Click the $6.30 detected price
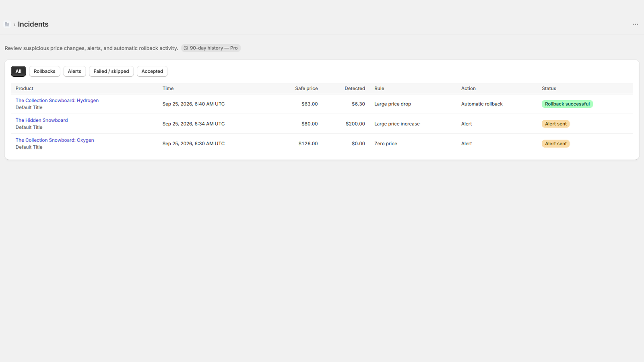This screenshot has height=362, width=644. (x=358, y=104)
